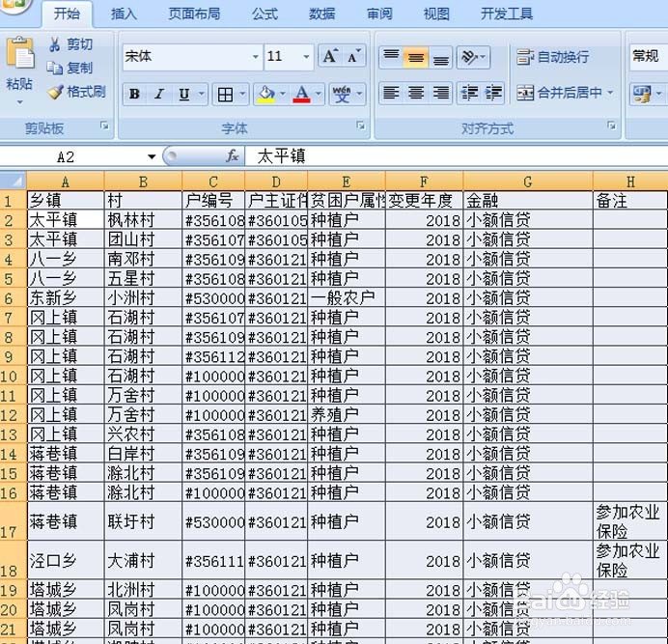This screenshot has width=668, height=644.
Task: Increase font size with large A icon
Action: (x=330, y=56)
